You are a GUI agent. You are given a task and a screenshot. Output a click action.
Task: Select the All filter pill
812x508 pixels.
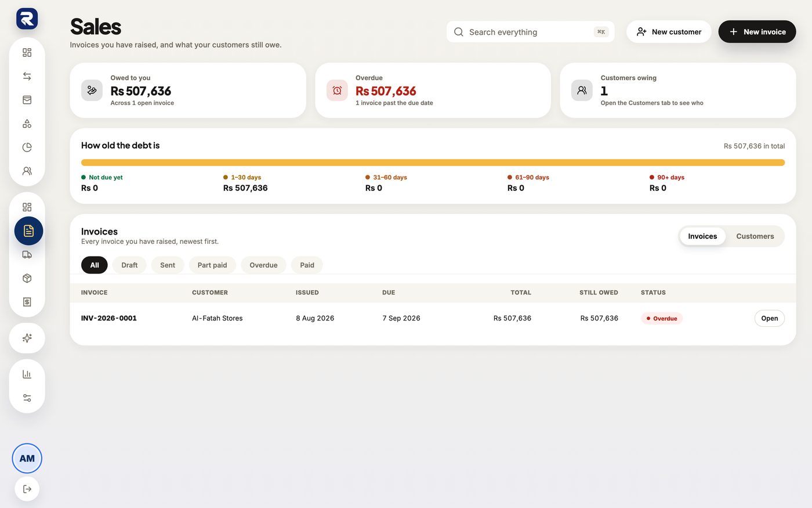[x=95, y=265]
